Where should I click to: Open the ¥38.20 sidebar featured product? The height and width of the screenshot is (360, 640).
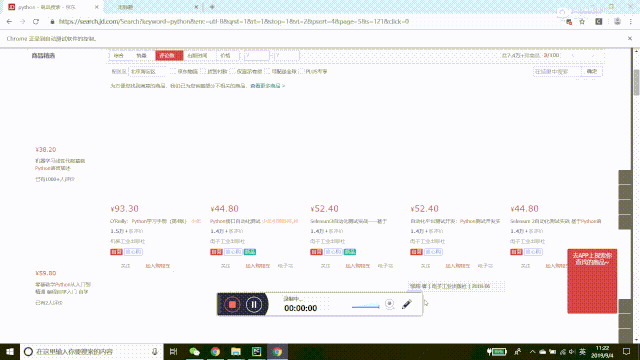60,164
